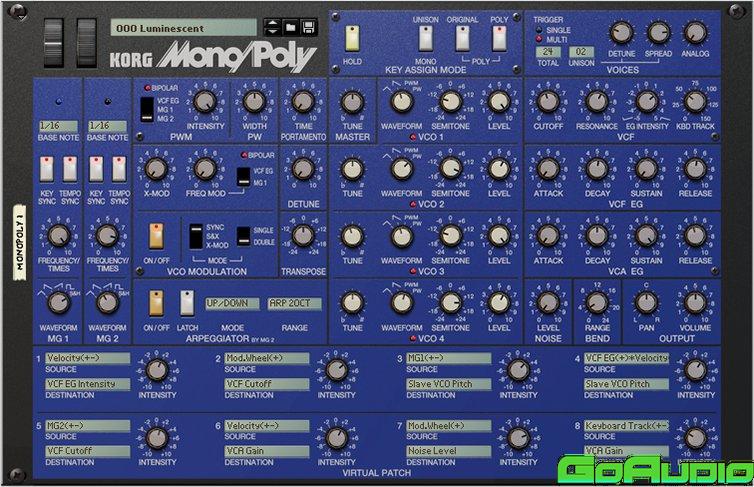Screen dimensions: 754x487
Task: Click the PWM INTENSITY knob
Action: click(x=205, y=102)
